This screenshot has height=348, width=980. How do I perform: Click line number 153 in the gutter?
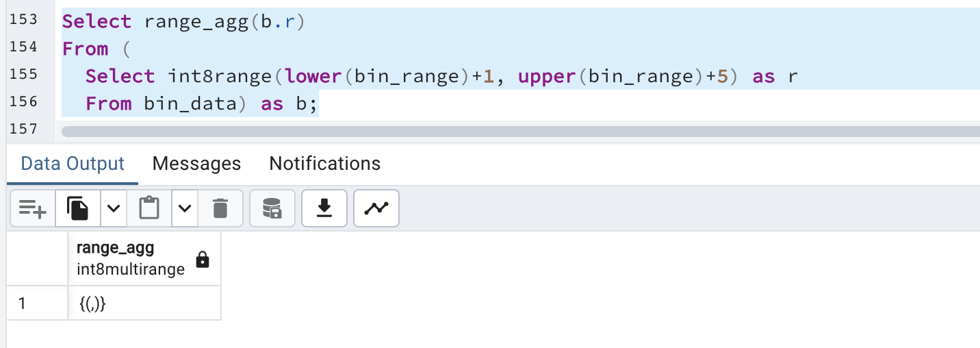click(x=23, y=21)
